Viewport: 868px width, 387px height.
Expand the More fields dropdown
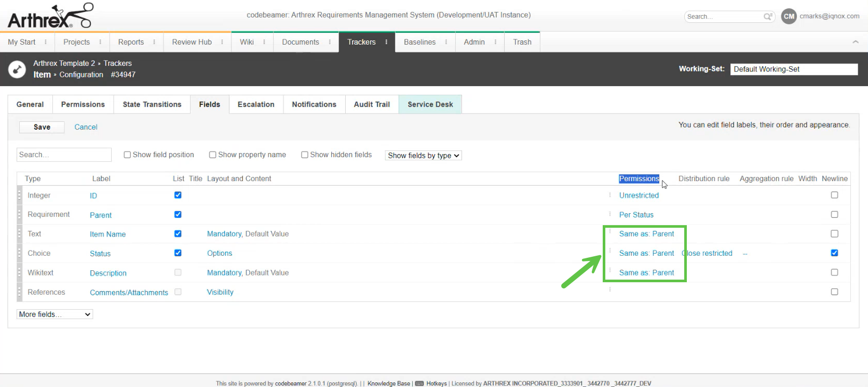coord(55,314)
